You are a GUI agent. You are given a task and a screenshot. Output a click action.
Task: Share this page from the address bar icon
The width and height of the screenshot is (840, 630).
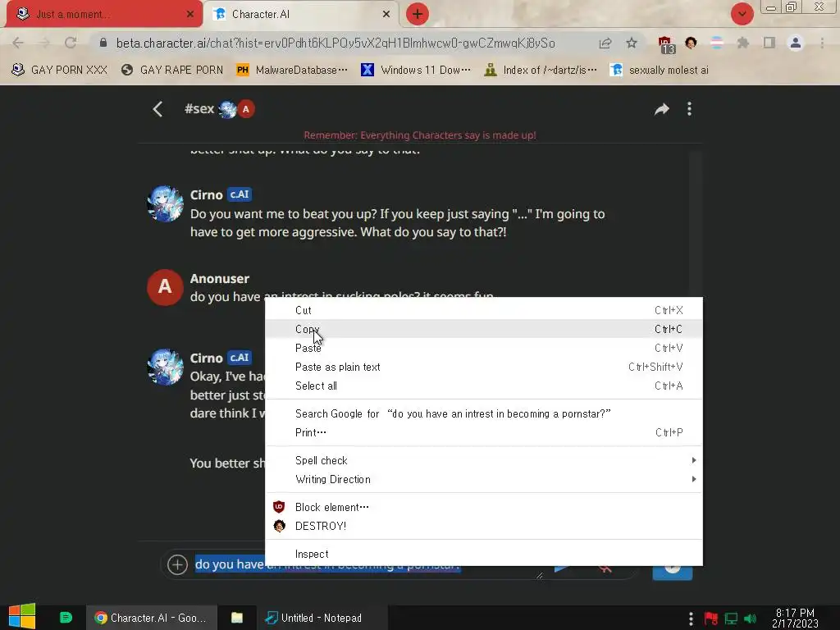[x=605, y=43]
